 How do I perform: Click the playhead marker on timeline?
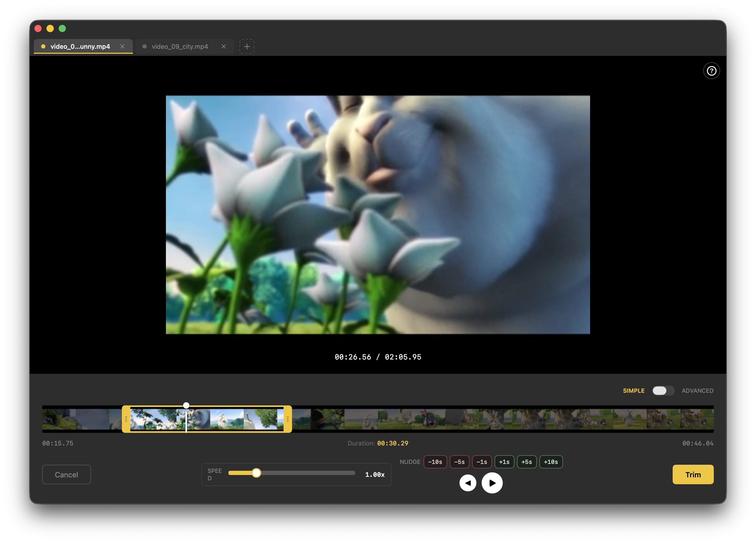pyautogui.click(x=186, y=405)
